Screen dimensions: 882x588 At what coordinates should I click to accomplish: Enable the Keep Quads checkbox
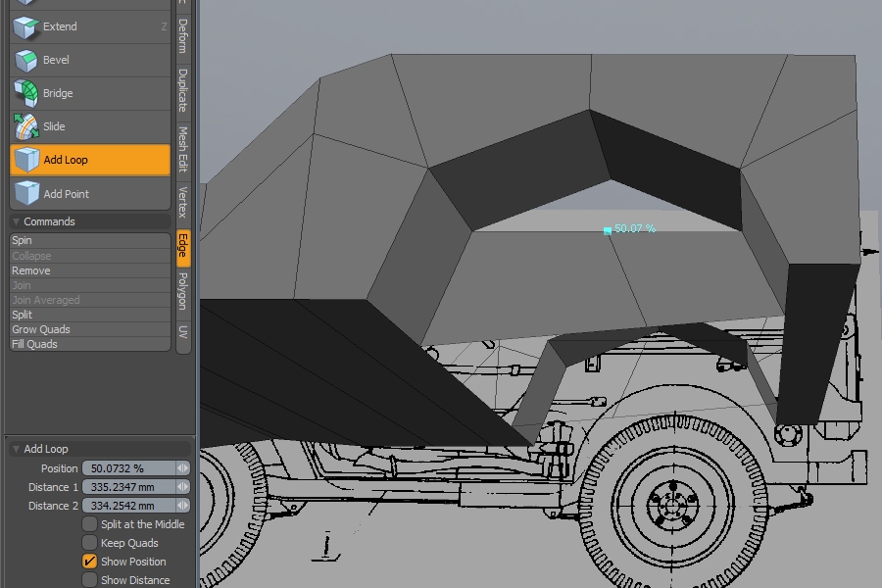point(89,542)
